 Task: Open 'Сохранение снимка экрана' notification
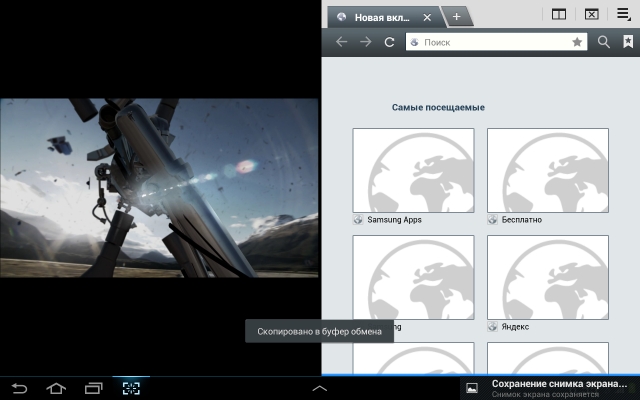click(x=550, y=388)
